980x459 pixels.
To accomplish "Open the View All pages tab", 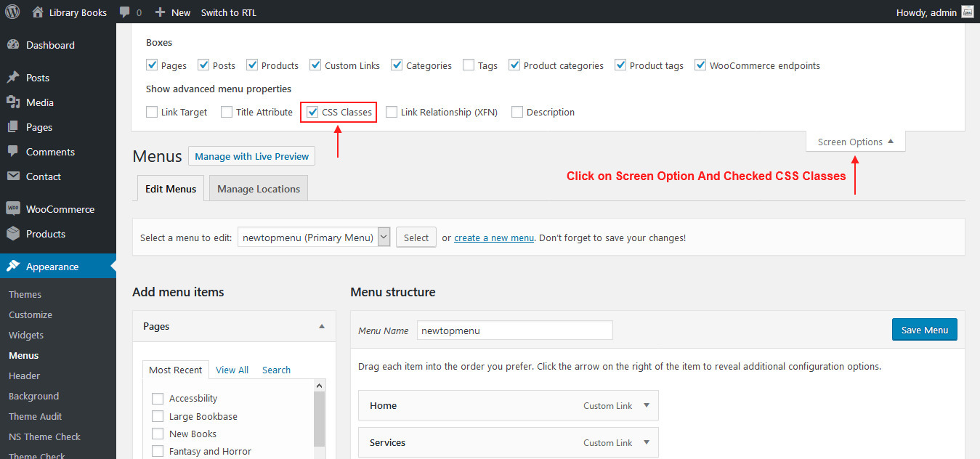I will tap(232, 370).
